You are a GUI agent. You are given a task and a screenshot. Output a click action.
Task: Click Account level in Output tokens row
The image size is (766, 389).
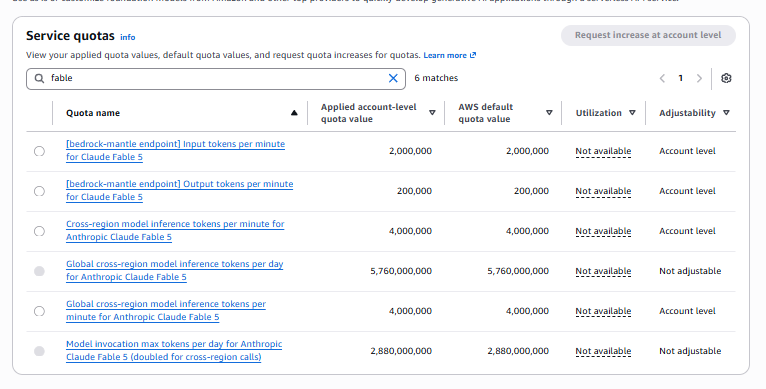687,191
